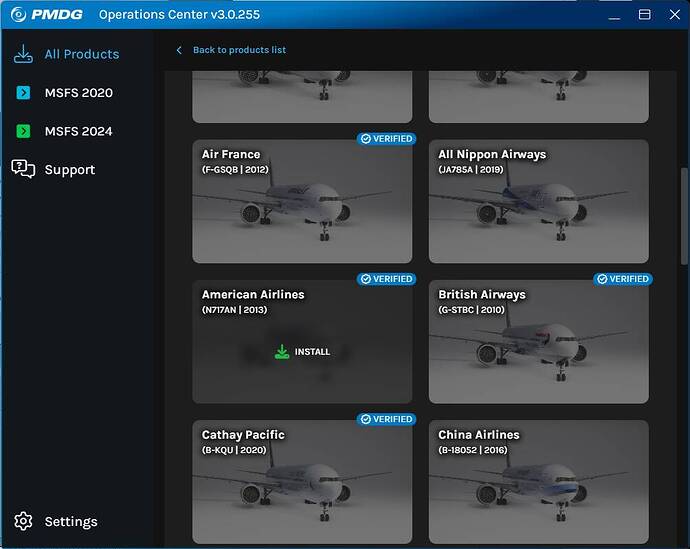Viewport: 690px width, 549px height.
Task: Click VERIFIED badge on Cathay Pacific card
Action: click(x=386, y=419)
